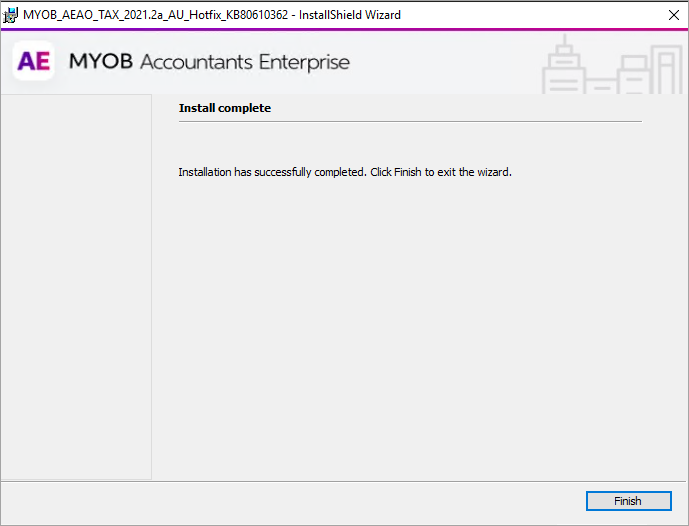Click the Install complete heading

pos(225,108)
